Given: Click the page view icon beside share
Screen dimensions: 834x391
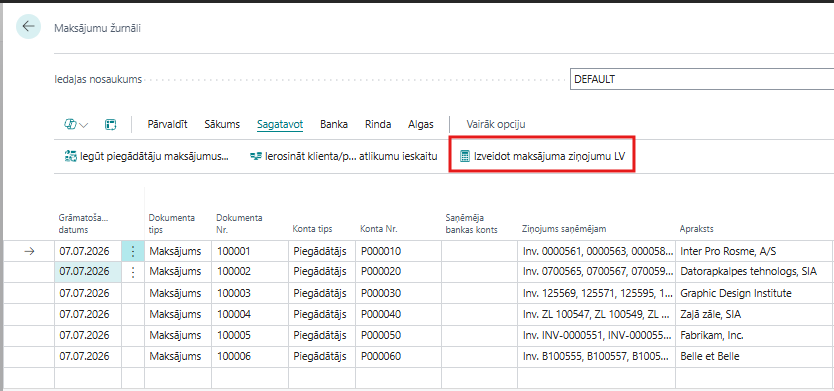Looking at the screenshot, I should [110, 124].
